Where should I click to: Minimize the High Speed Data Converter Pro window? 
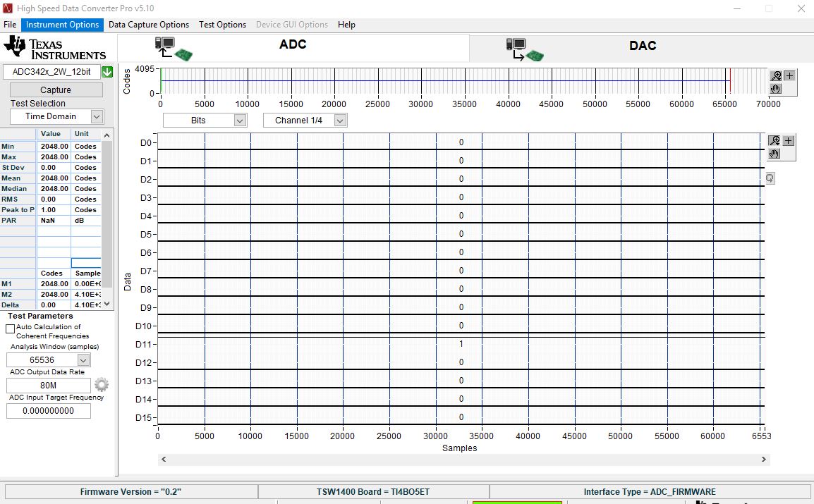click(738, 8)
